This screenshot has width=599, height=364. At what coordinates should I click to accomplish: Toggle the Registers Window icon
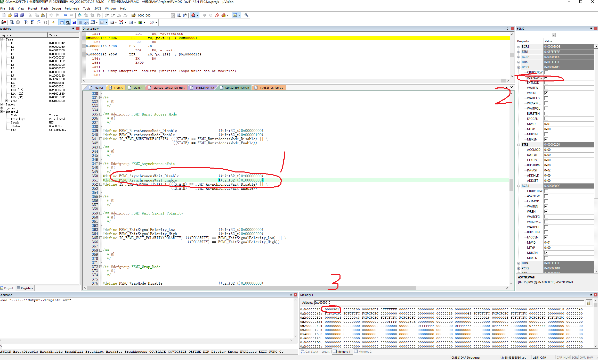[x=80, y=22]
